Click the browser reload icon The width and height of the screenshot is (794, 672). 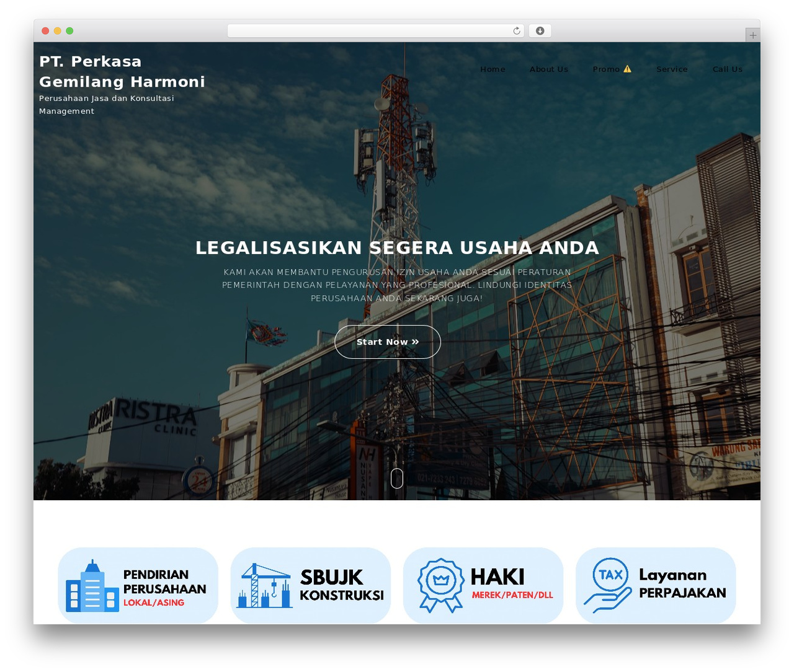click(x=516, y=31)
